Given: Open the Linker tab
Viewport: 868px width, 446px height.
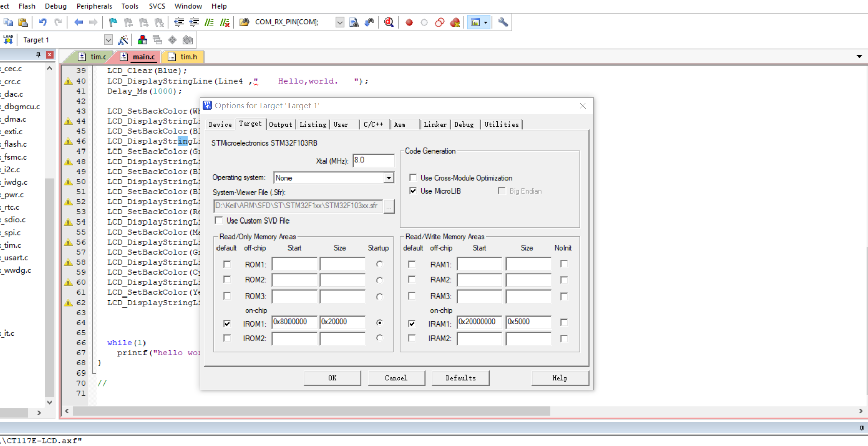Looking at the screenshot, I should 435,124.
